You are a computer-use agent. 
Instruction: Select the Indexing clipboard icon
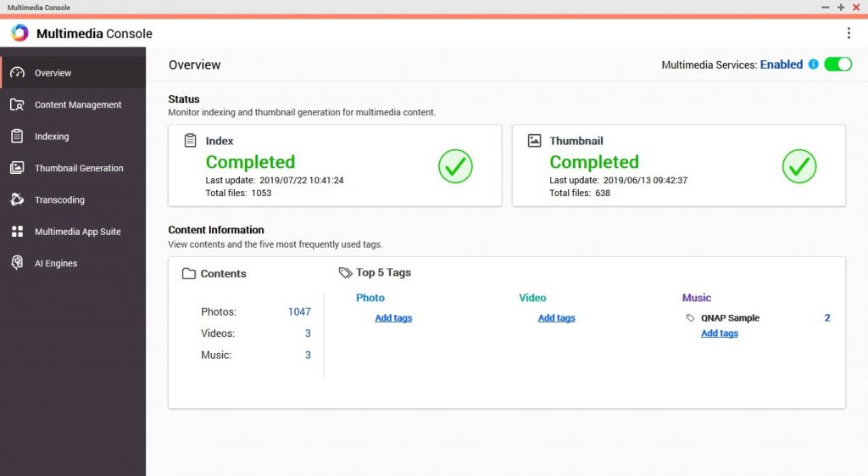17,136
